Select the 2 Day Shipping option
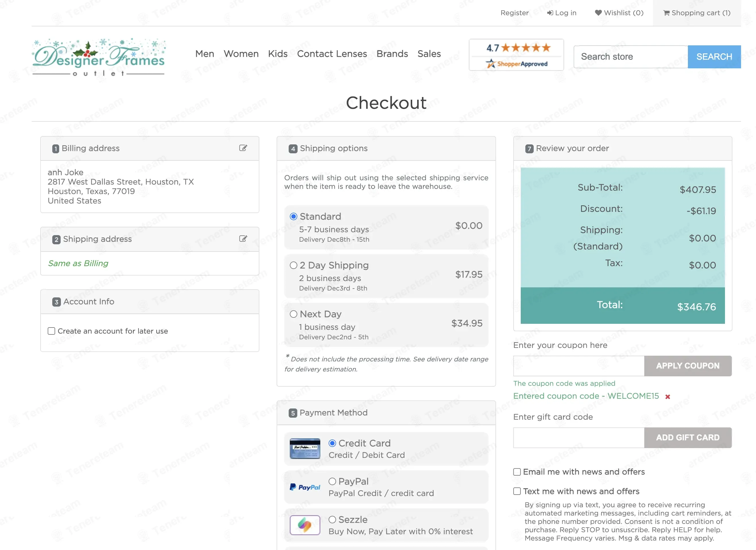The width and height of the screenshot is (756, 550). tap(293, 265)
